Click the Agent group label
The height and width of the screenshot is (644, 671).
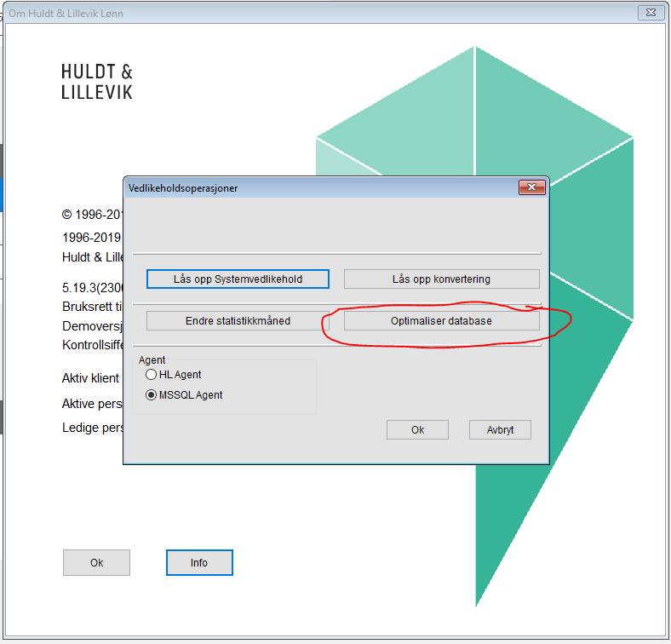pyautogui.click(x=152, y=360)
